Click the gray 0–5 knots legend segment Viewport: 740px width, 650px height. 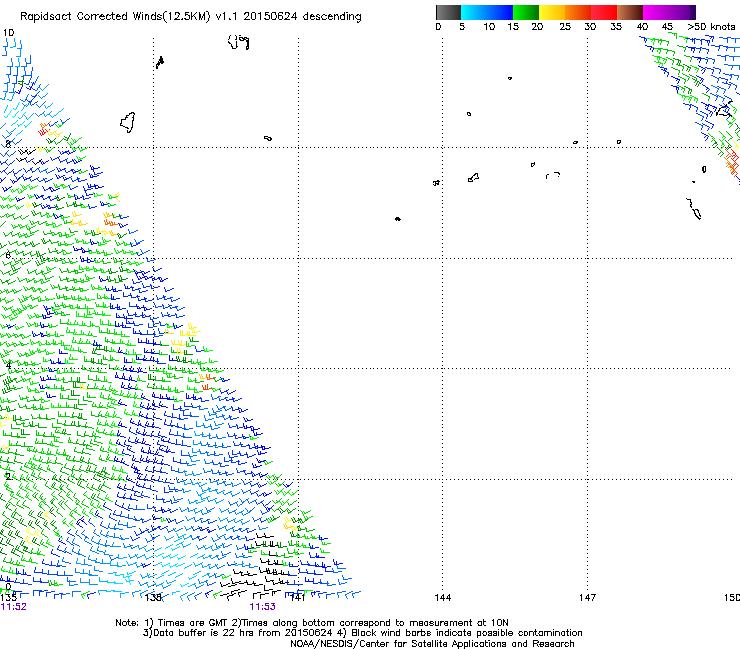point(448,12)
